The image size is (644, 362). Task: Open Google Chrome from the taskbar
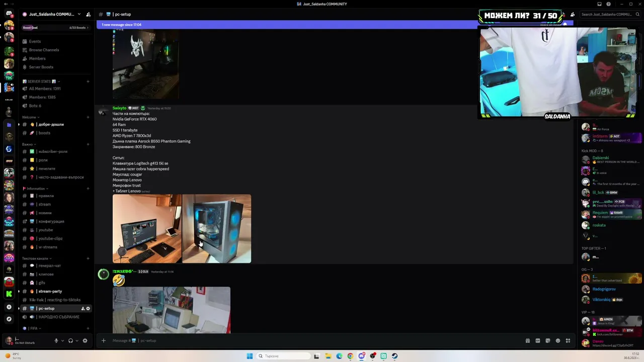coord(350,356)
